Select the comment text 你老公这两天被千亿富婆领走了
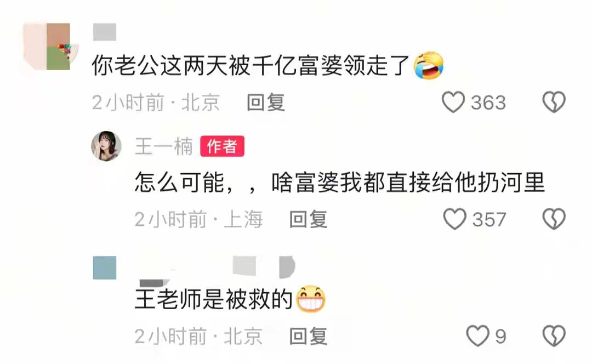Viewport: 592px width, 364px height. [x=251, y=65]
